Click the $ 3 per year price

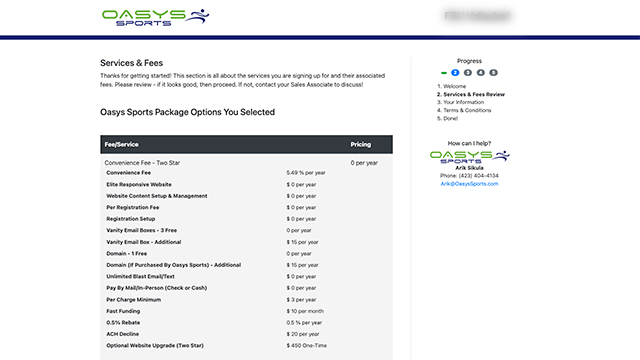click(301, 300)
